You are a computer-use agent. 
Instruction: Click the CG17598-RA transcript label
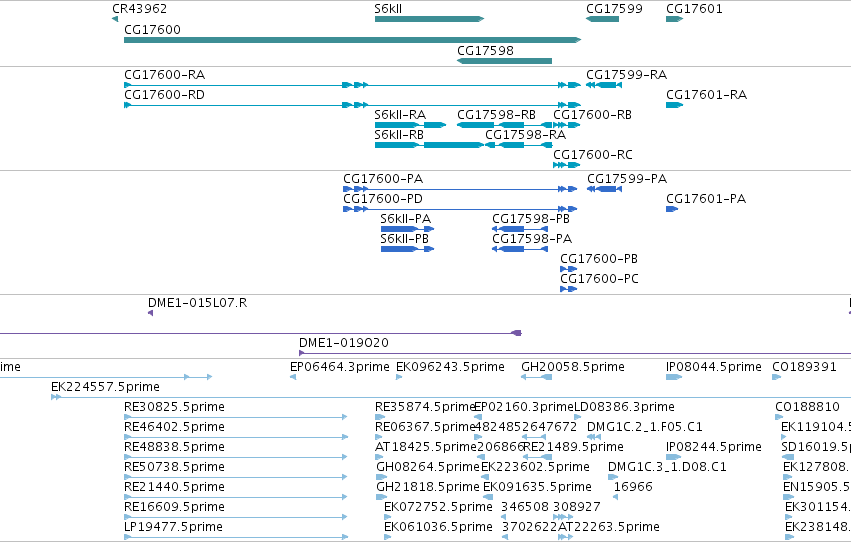525,135
